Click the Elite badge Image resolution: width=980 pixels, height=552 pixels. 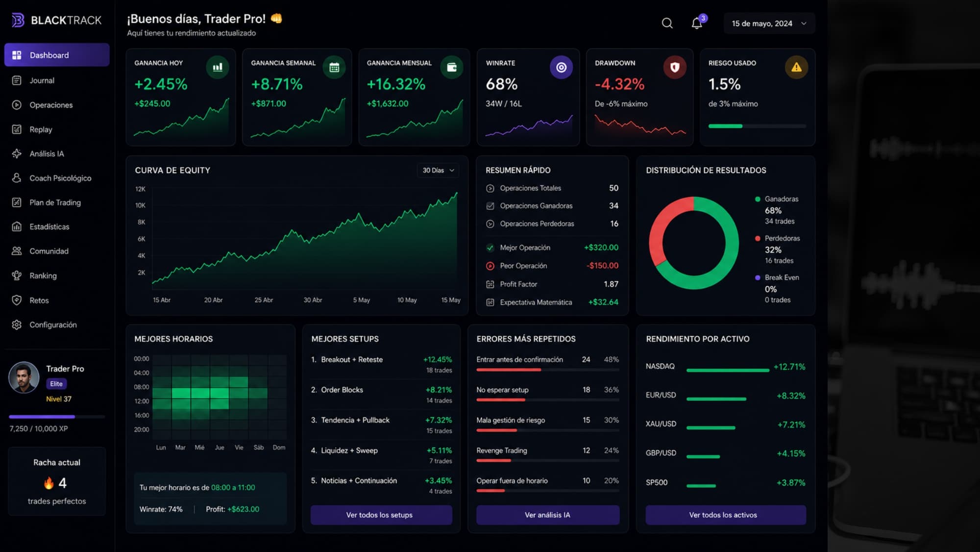(56, 384)
